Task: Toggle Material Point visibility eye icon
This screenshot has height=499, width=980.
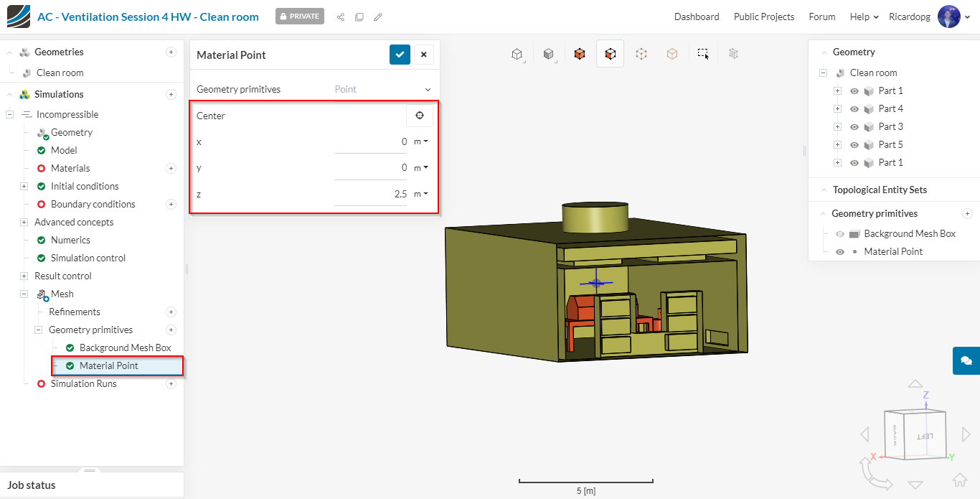Action: pyautogui.click(x=840, y=252)
